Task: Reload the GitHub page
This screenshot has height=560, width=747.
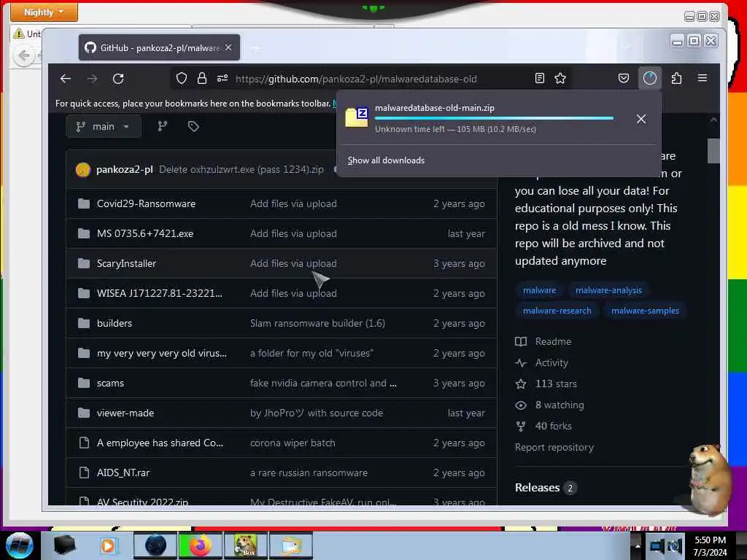Action: (118, 79)
